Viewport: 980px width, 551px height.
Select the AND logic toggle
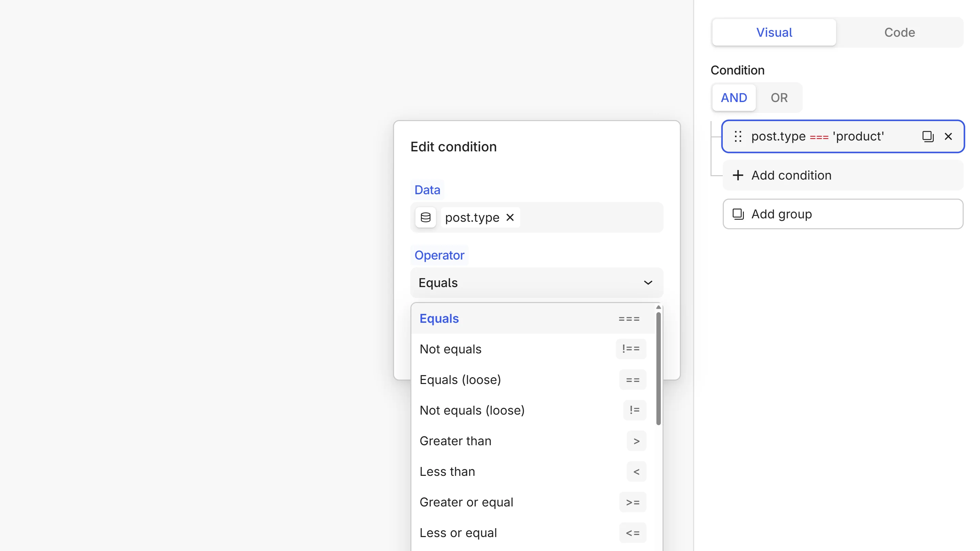pos(734,98)
